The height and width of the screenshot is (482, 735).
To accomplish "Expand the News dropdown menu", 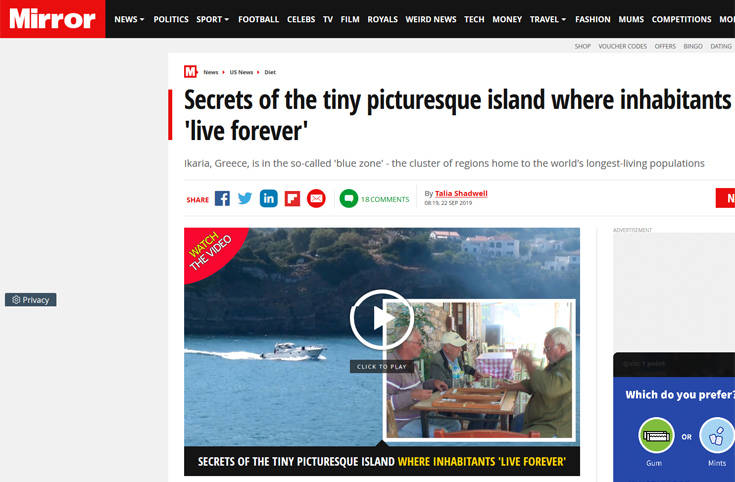I will 129,19.
